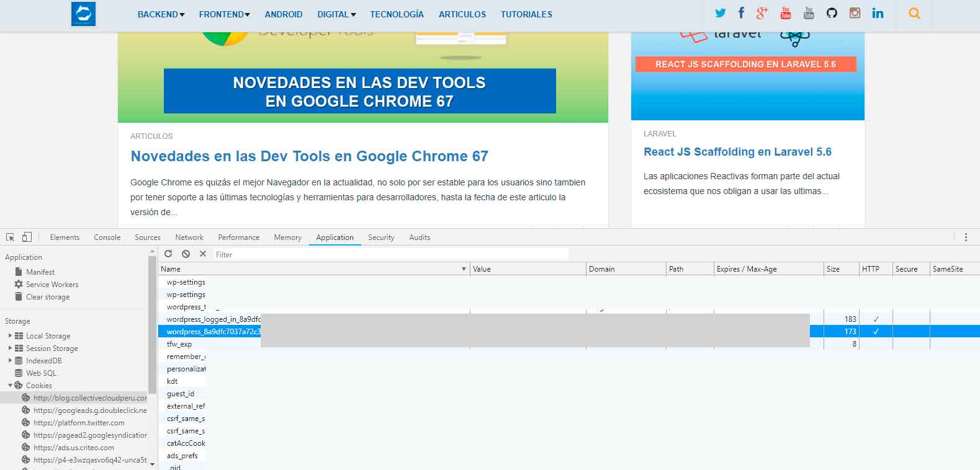Open the TECNOLOGÍA nav link
Viewport: 980px width, 470px height.
click(397, 14)
